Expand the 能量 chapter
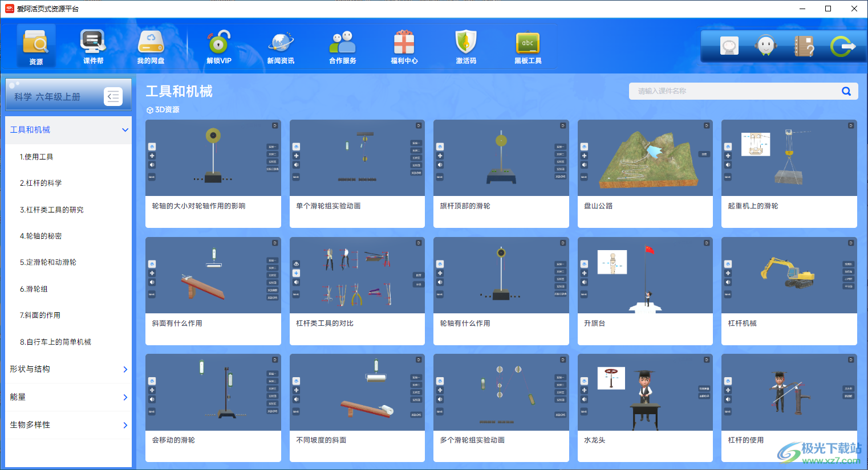868x470 pixels. click(125, 397)
